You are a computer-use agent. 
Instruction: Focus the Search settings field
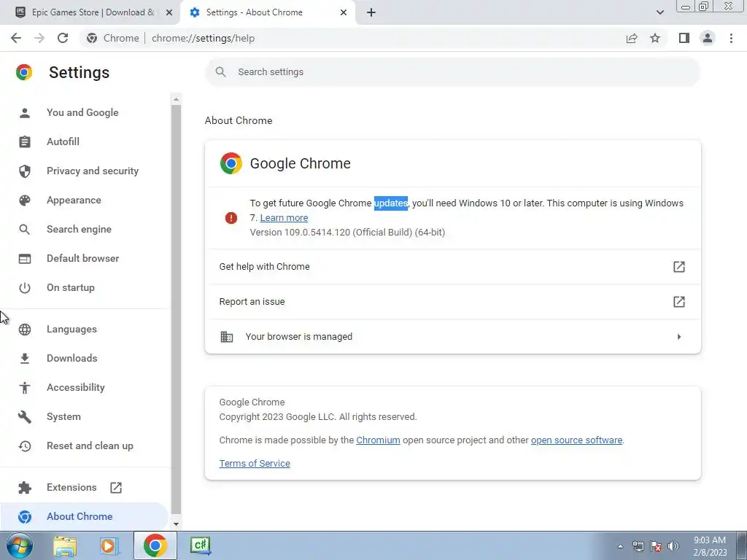coord(452,72)
